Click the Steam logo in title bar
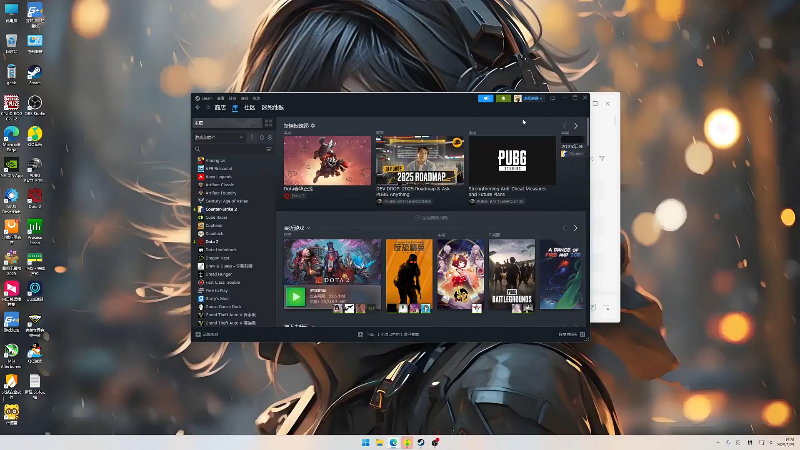 tap(197, 98)
